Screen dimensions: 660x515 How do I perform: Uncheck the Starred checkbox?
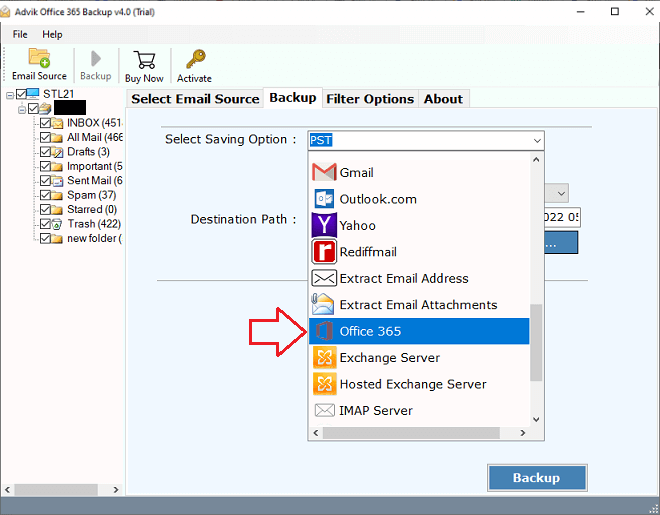pyautogui.click(x=45, y=209)
